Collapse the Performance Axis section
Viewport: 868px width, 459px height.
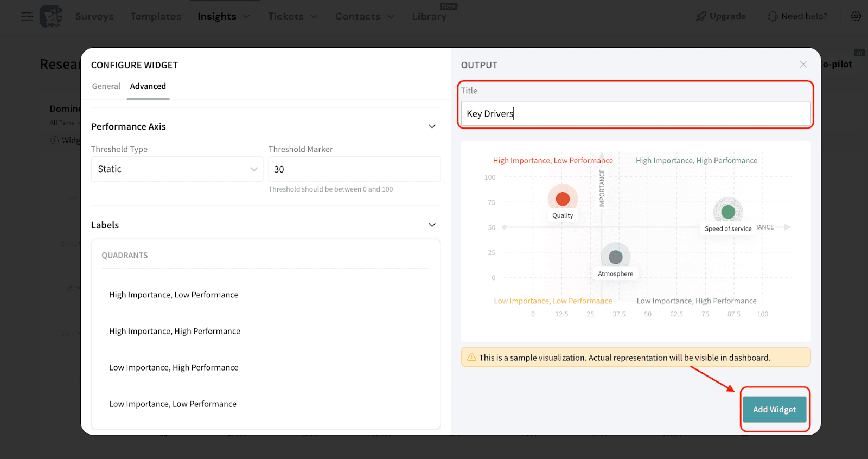432,126
